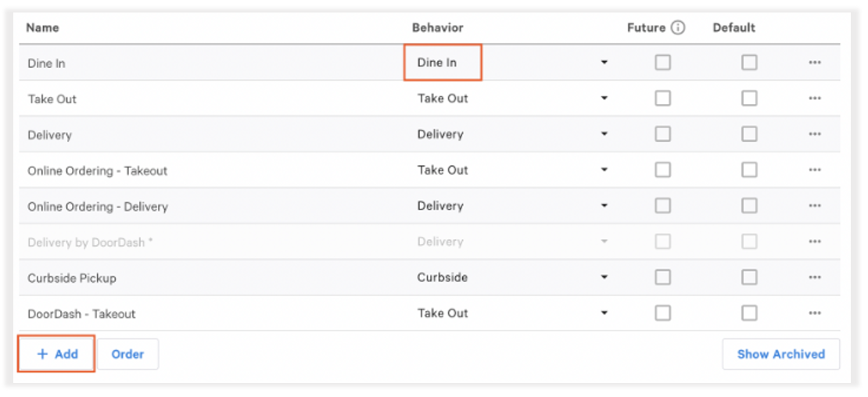This screenshot has width=868, height=397.
Task: Open more options for Curbside Pickup row
Action: [815, 277]
